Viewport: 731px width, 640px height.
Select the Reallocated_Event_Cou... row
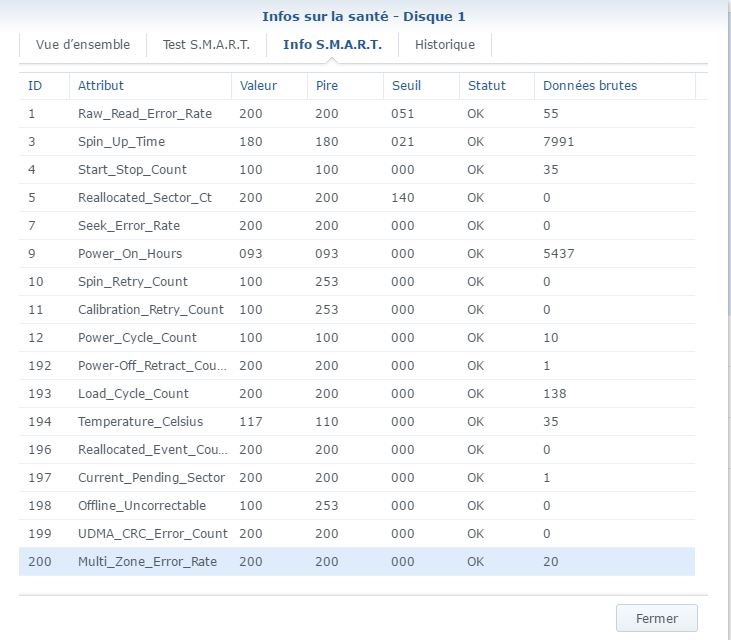(357, 449)
